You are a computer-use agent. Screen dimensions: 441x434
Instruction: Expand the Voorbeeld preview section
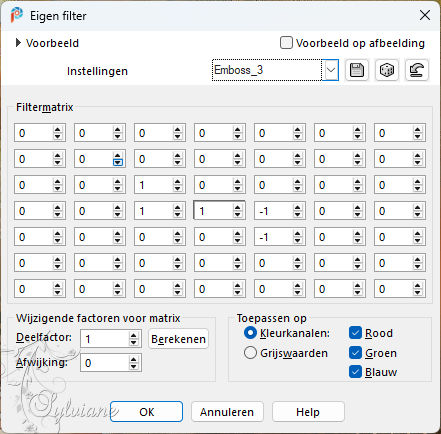coord(18,43)
